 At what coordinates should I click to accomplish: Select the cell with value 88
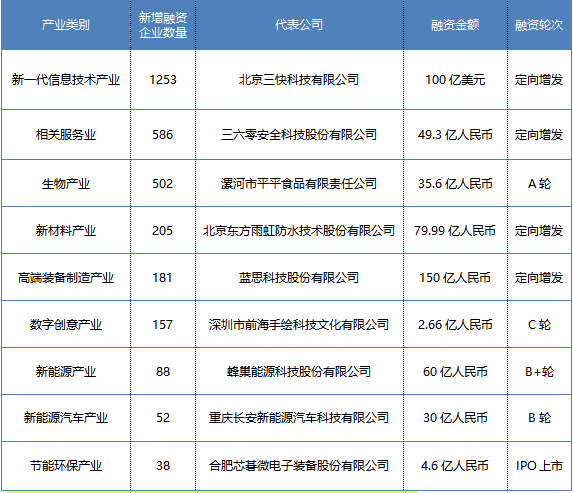click(x=163, y=372)
